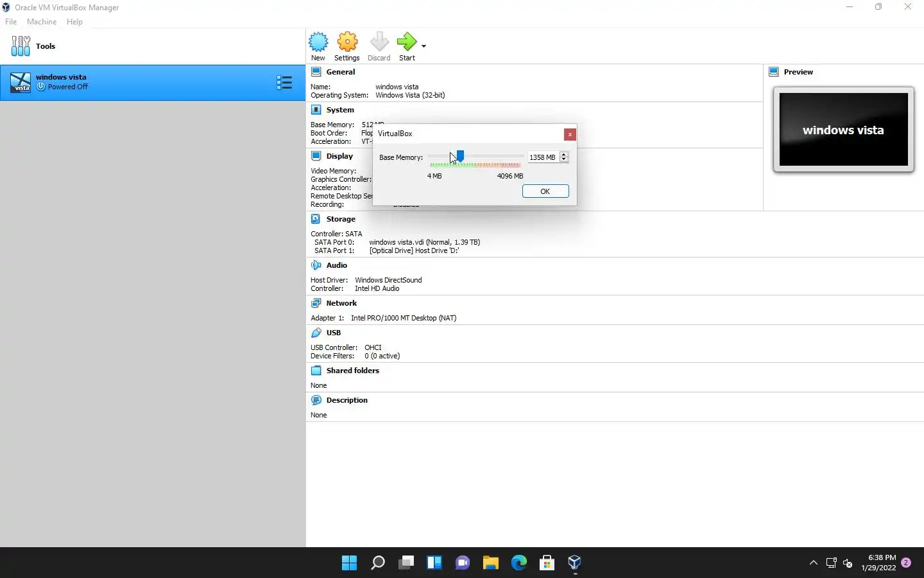Click the Description section icon

[316, 400]
